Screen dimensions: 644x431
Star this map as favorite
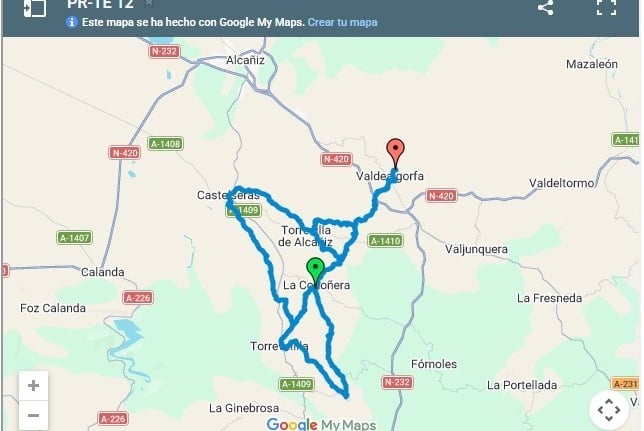click(149, 3)
